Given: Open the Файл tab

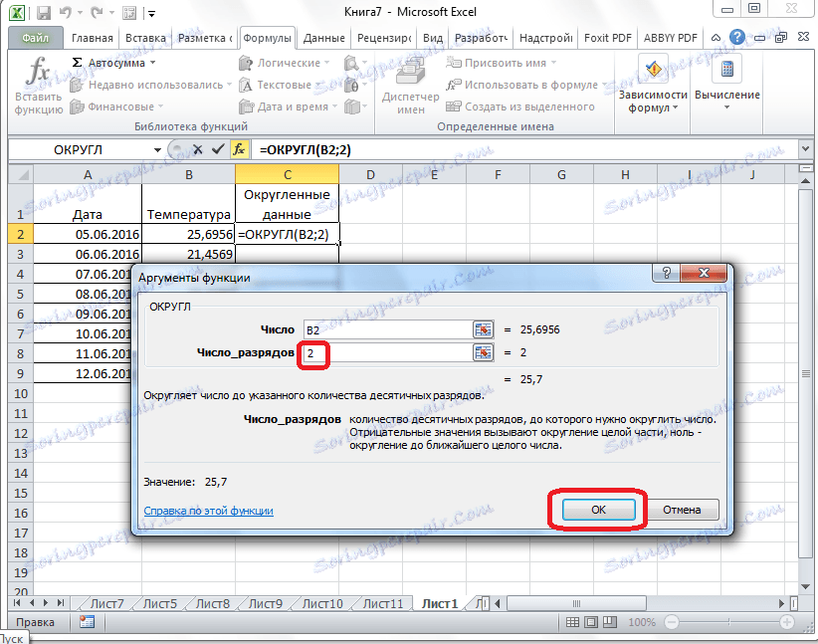Looking at the screenshot, I should (x=35, y=38).
